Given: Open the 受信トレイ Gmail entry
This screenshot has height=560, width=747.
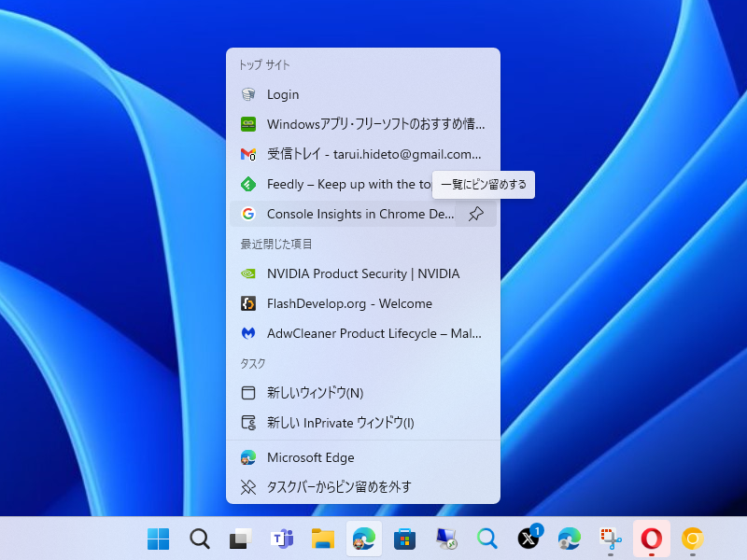Looking at the screenshot, I should click(x=363, y=154).
